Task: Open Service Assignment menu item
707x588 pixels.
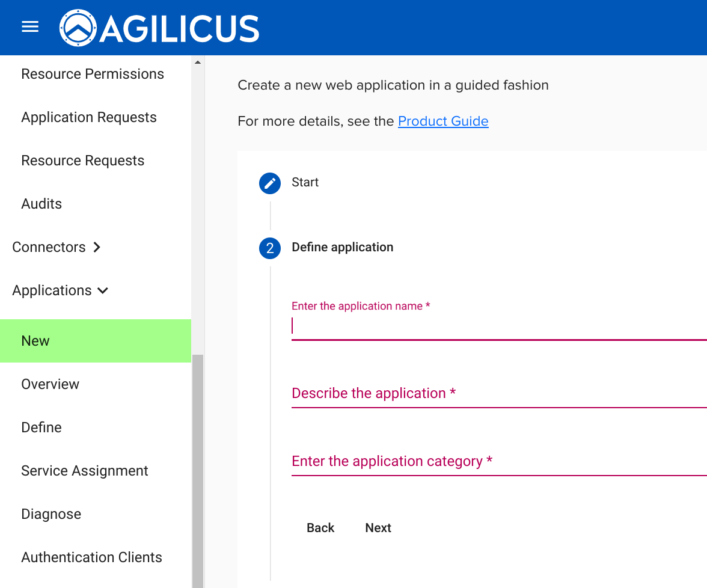Action: pyautogui.click(x=85, y=471)
